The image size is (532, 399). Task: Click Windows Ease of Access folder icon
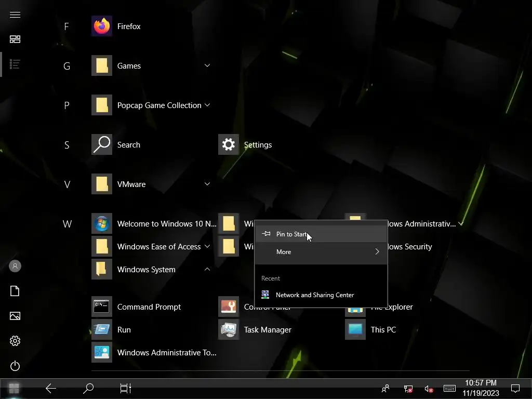pos(101,246)
